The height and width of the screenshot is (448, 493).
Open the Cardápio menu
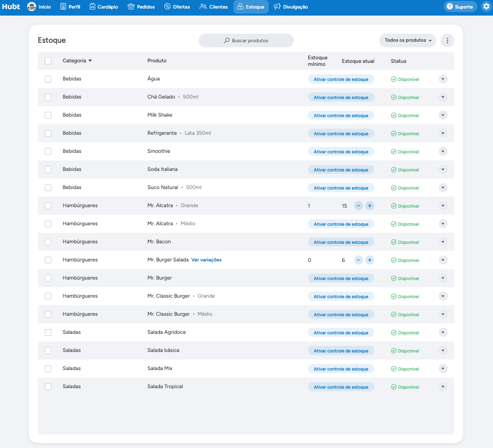[104, 7]
